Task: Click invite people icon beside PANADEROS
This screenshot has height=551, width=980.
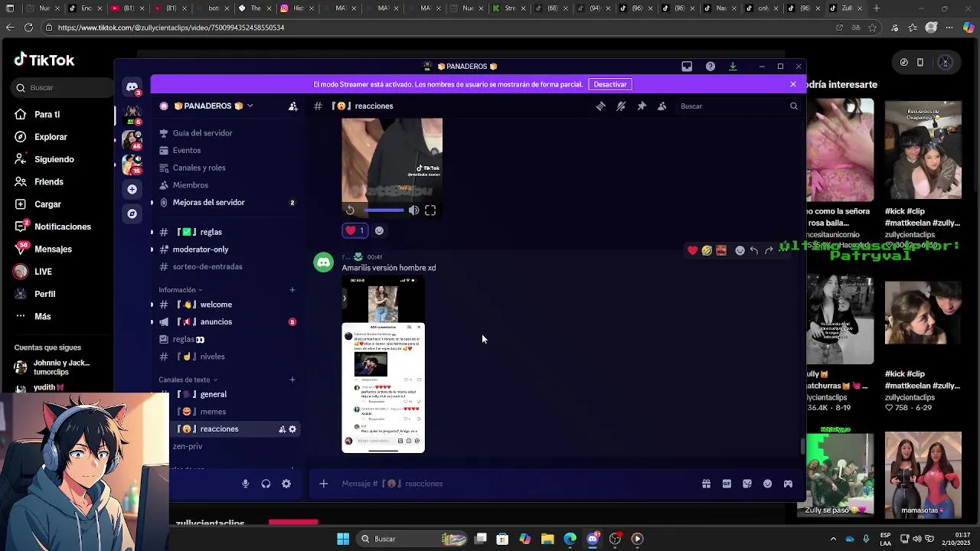Action: click(x=292, y=106)
